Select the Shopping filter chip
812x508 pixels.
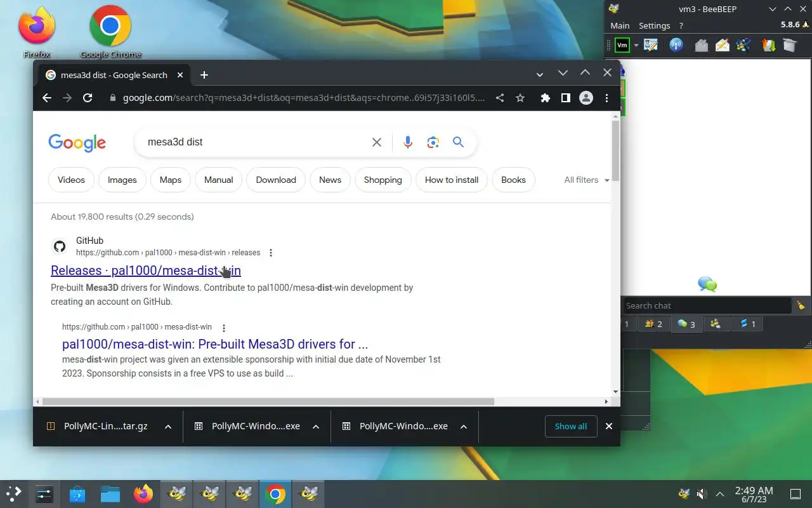point(383,180)
